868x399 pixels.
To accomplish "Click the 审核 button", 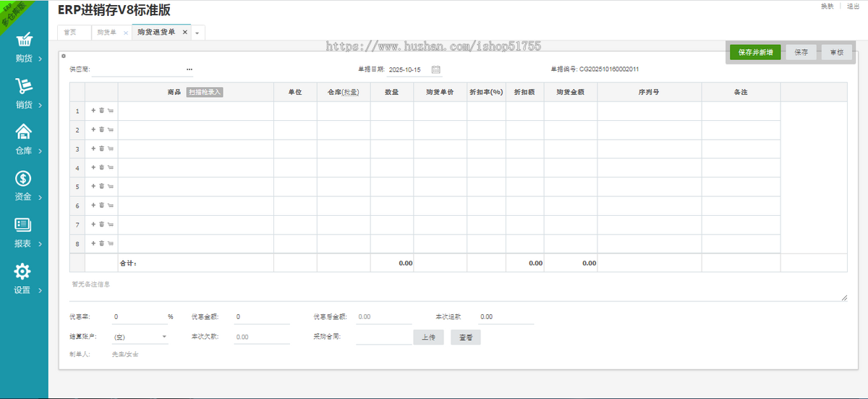I will click(837, 52).
